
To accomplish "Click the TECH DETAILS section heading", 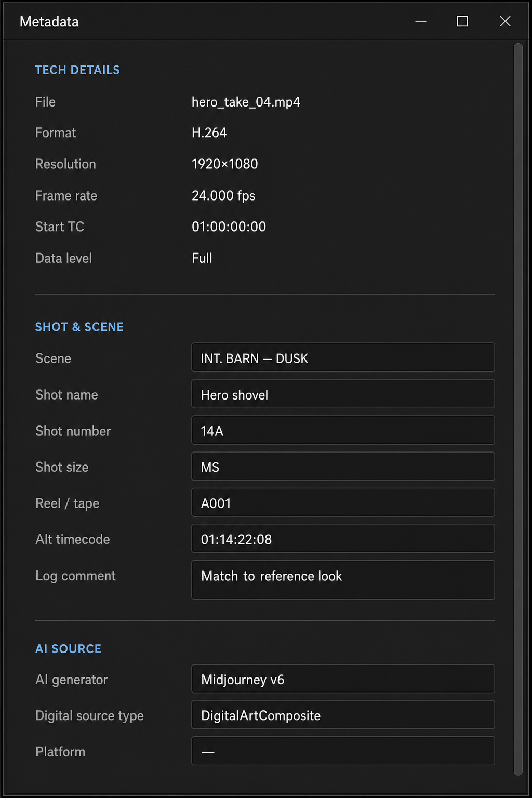I will coord(77,70).
